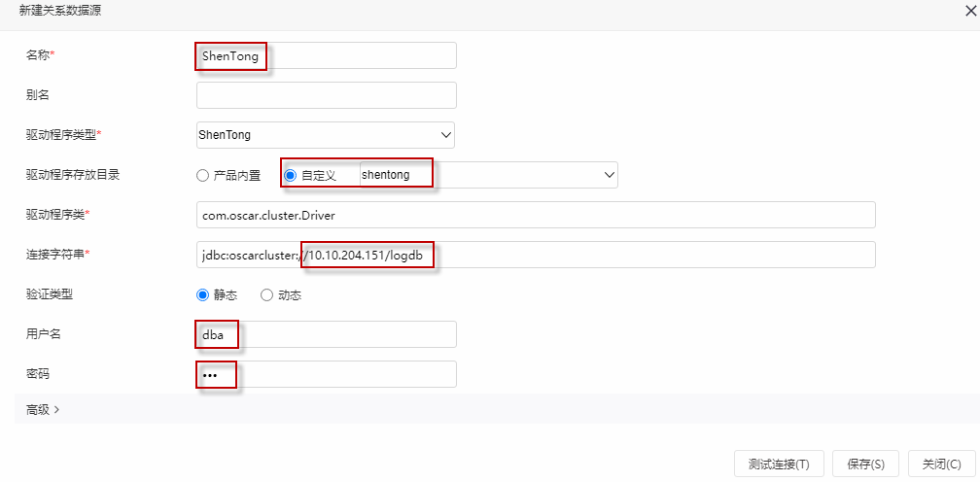Close the 新建关系数据源 dialog with X

[x=970, y=12]
